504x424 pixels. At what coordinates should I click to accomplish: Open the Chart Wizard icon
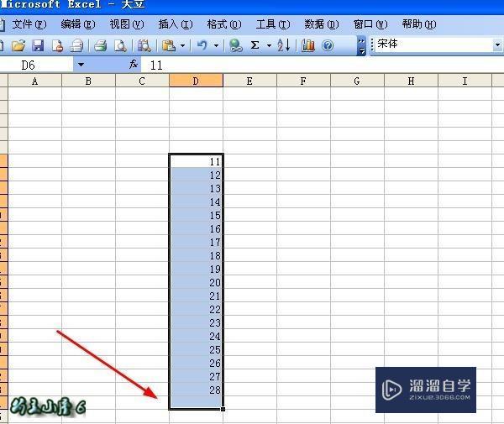click(308, 45)
